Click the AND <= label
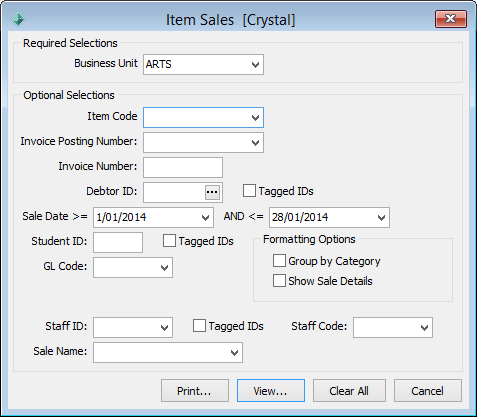The image size is (477, 417). [244, 216]
